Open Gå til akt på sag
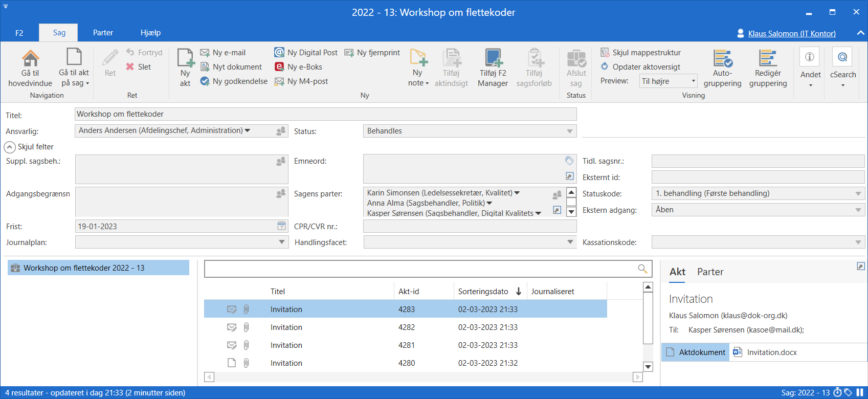The height and width of the screenshot is (399, 868). pyautogui.click(x=74, y=68)
